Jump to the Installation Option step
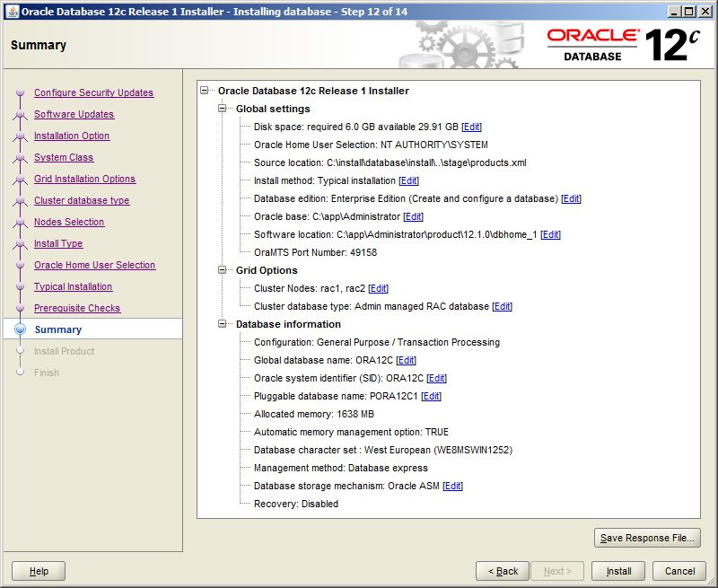Viewport: 718px width, 588px height. (72, 136)
